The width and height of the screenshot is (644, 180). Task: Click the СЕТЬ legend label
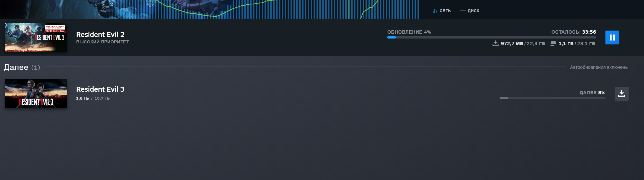[445, 11]
